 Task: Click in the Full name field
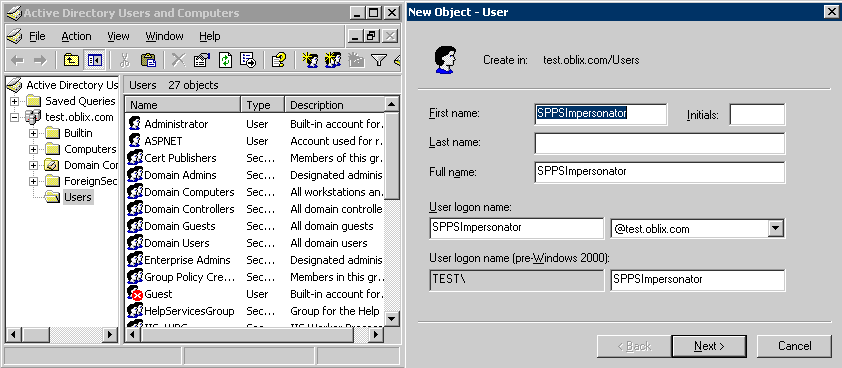tap(660, 172)
